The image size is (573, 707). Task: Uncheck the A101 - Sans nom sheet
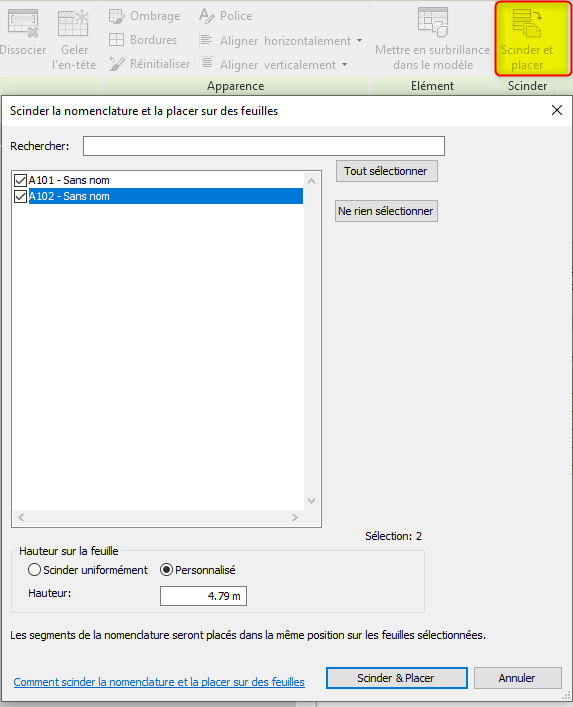pyautogui.click(x=20, y=180)
